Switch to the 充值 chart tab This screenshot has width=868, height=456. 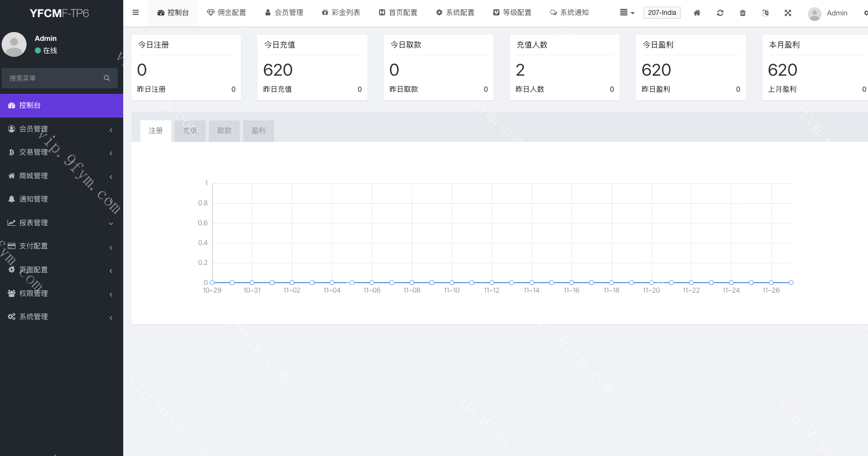click(x=190, y=131)
